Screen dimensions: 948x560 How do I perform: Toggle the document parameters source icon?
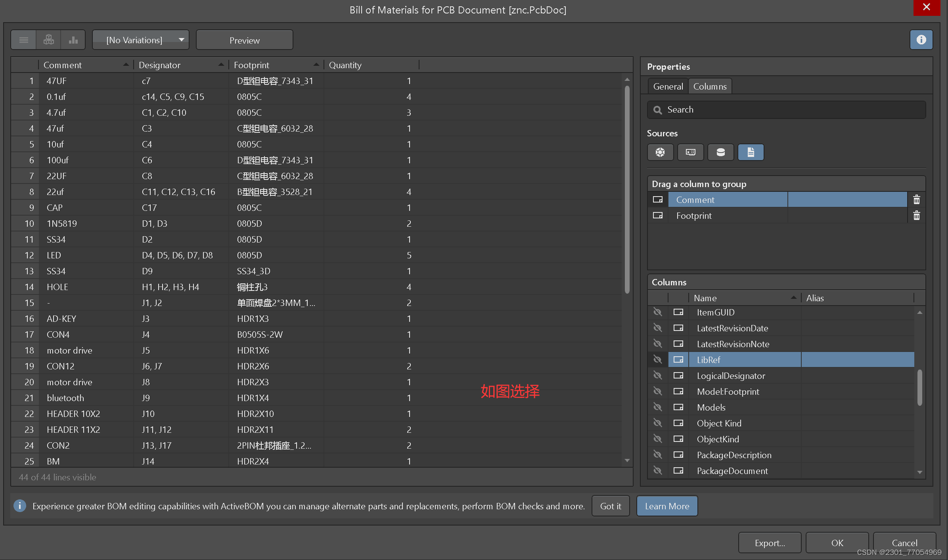tap(751, 152)
